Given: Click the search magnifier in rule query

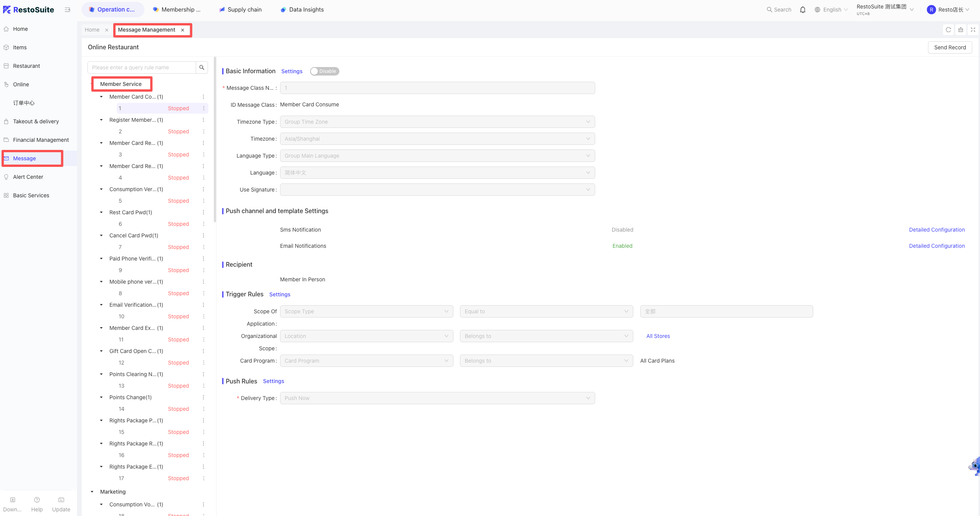Looking at the screenshot, I should pos(202,67).
